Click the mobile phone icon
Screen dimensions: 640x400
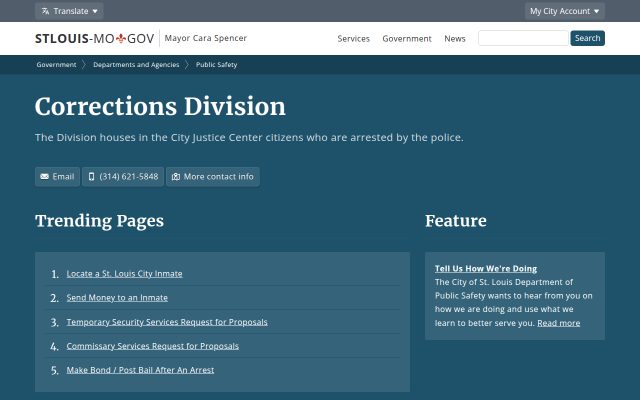pos(91,177)
